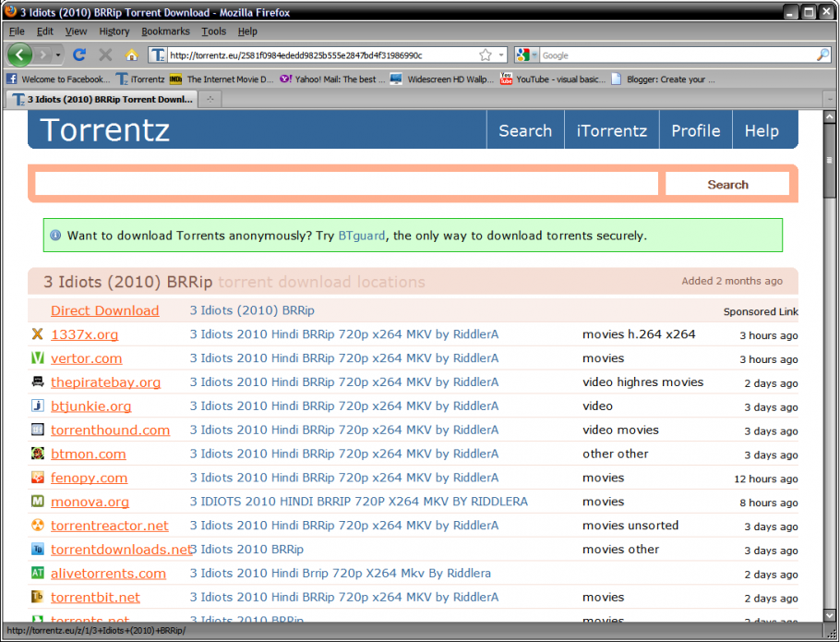Open the View menu
840x642 pixels.
coord(76,31)
